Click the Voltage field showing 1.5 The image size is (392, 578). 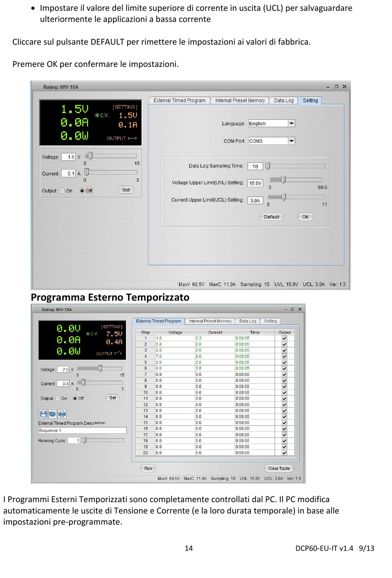pyautogui.click(x=68, y=157)
